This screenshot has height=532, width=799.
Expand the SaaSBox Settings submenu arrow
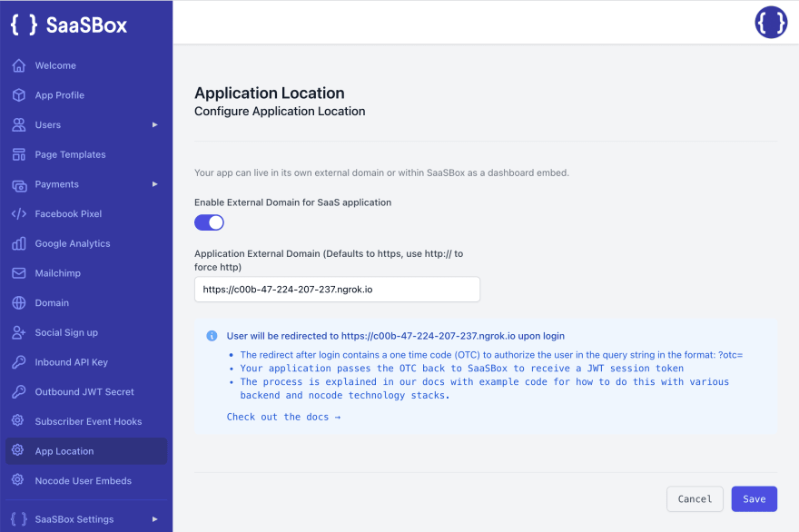(x=155, y=519)
